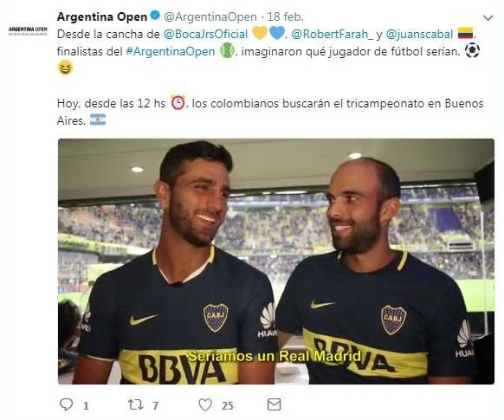Like the tweet with the heart icon
The image size is (504, 420).
point(205,404)
